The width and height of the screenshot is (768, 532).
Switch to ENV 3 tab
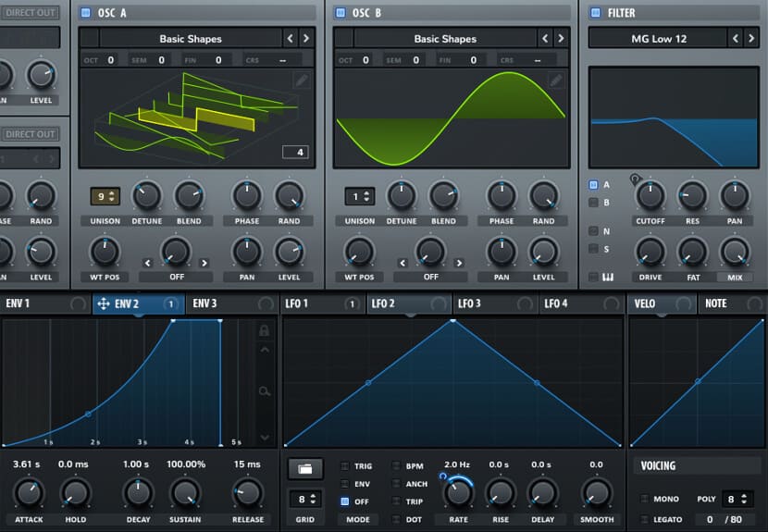(231, 303)
